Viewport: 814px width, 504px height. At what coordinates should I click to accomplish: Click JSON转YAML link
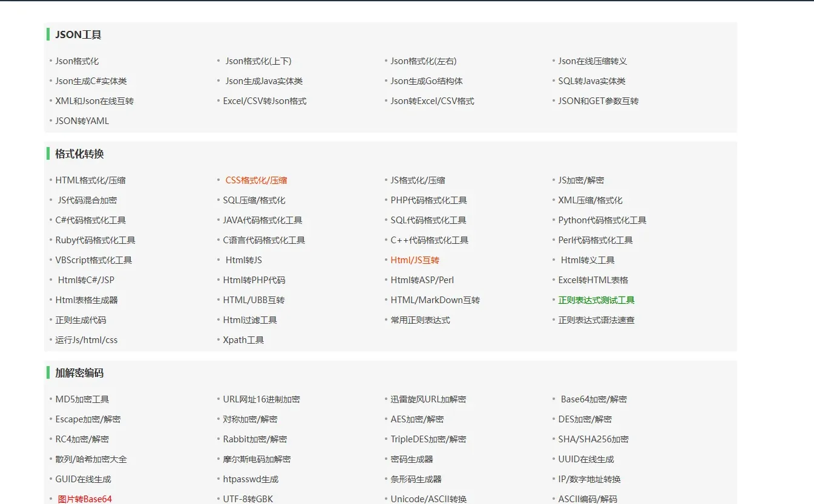point(81,120)
